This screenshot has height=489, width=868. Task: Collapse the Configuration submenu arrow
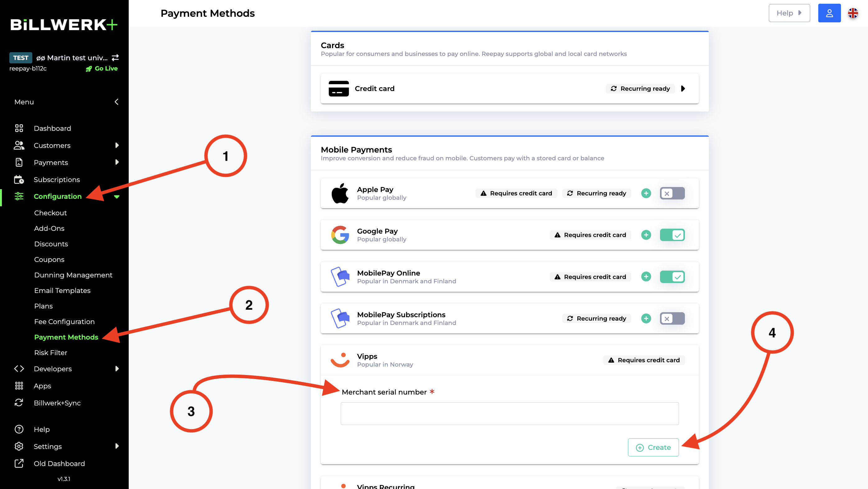pos(117,197)
